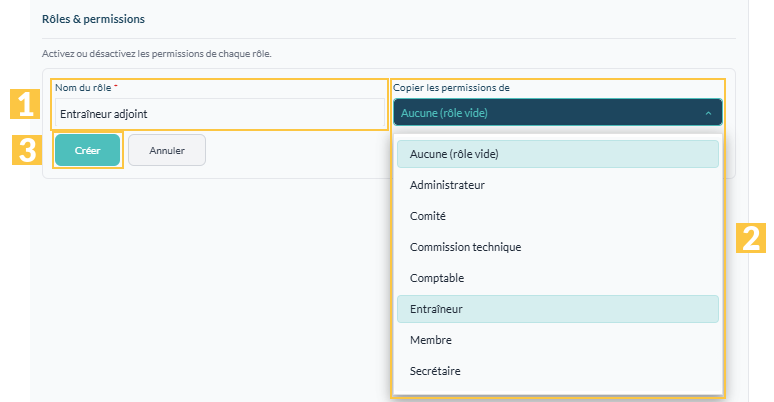Viewport: 774px width, 402px height.
Task: Click the 'Nom du rôle' input field
Action: (x=220, y=114)
